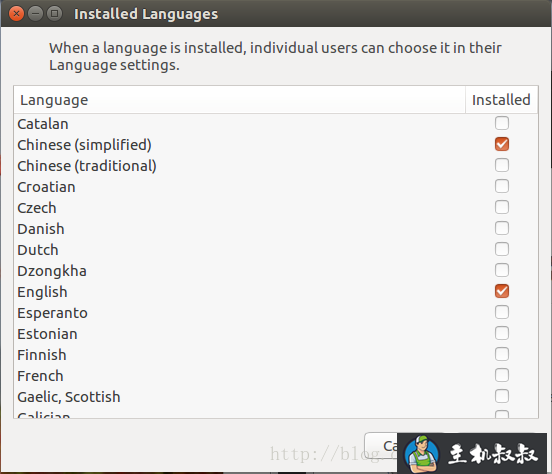Sort by the Installed column header

pyautogui.click(x=502, y=100)
